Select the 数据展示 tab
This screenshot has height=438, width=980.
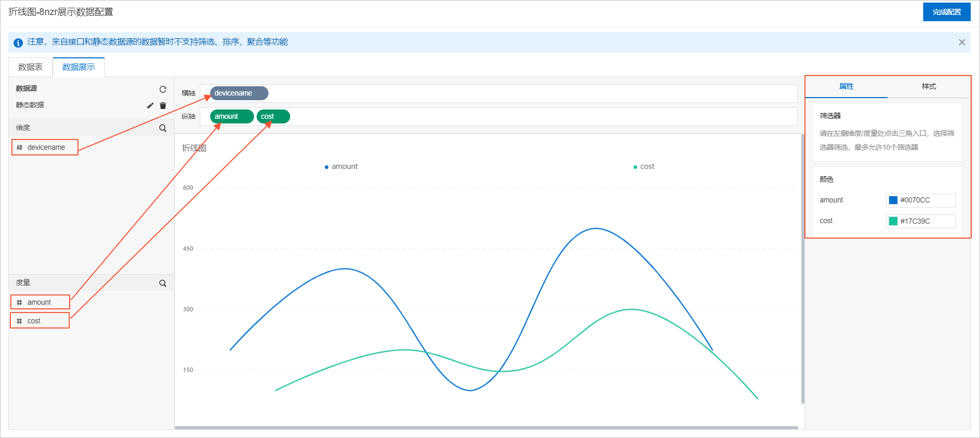[x=78, y=67]
